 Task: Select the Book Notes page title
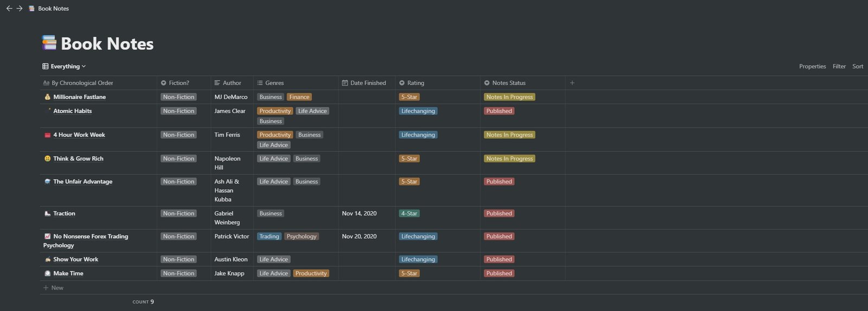point(107,43)
